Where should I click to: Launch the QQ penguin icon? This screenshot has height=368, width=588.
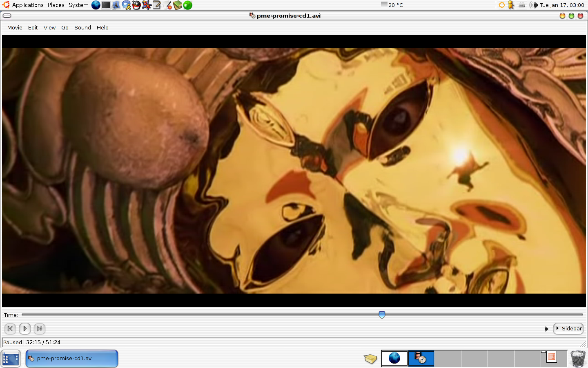click(x=137, y=5)
